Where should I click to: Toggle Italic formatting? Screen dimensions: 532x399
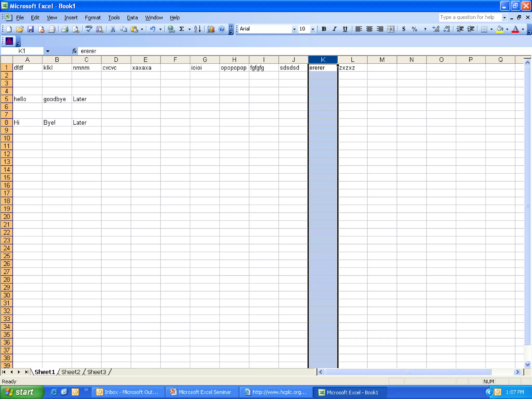(335, 29)
